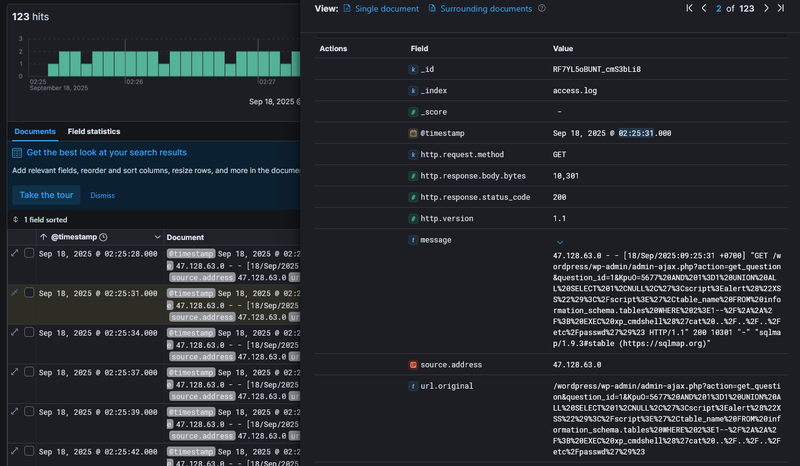
Task: Expand the 02:25:28.000 document row
Action: click(x=15, y=253)
